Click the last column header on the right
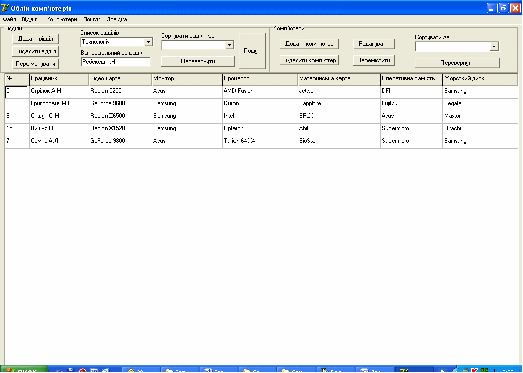 [x=480, y=79]
